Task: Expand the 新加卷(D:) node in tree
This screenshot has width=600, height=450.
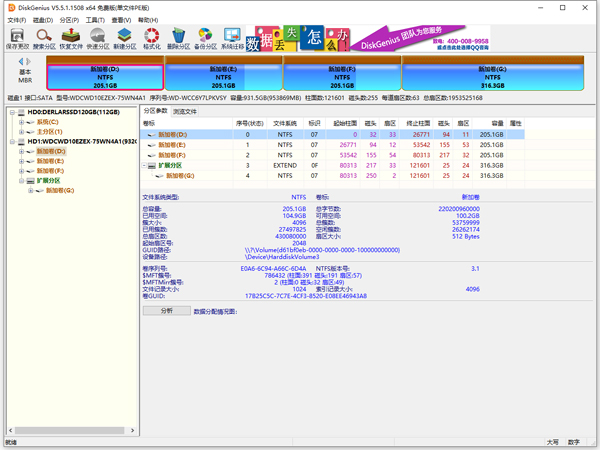Action: point(21,151)
